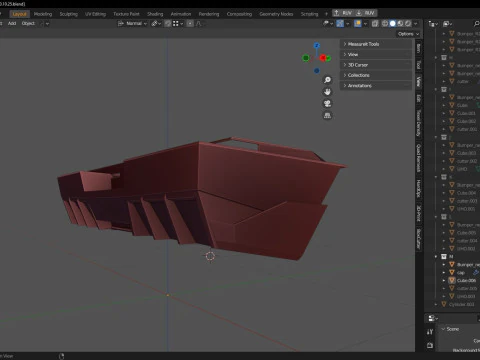This screenshot has height=360, width=480.
Task: Open the properties editor type dropdown
Action: 433,318
